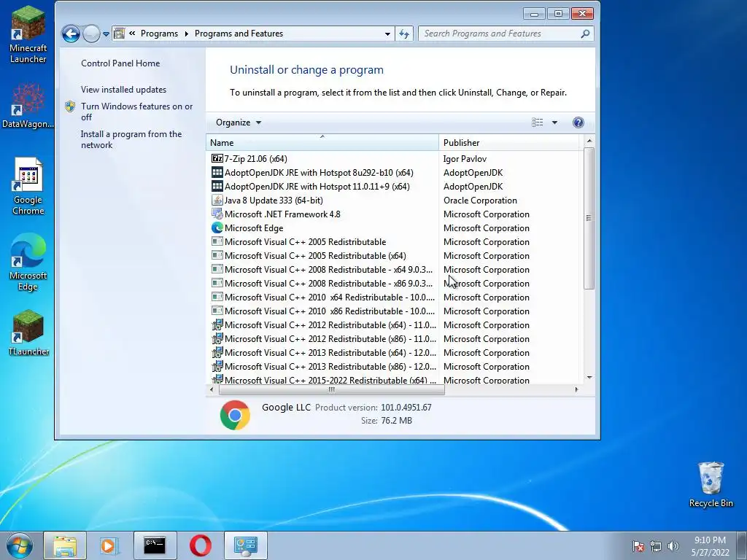Viewport: 747px width, 560px height.
Task: Open the TLauncher desktop shortcut
Action: tap(28, 332)
